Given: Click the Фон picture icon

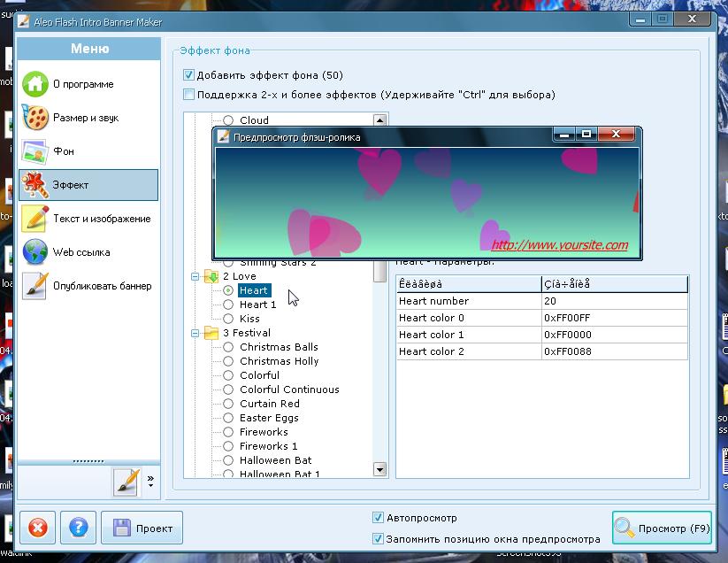Looking at the screenshot, I should coord(34,151).
